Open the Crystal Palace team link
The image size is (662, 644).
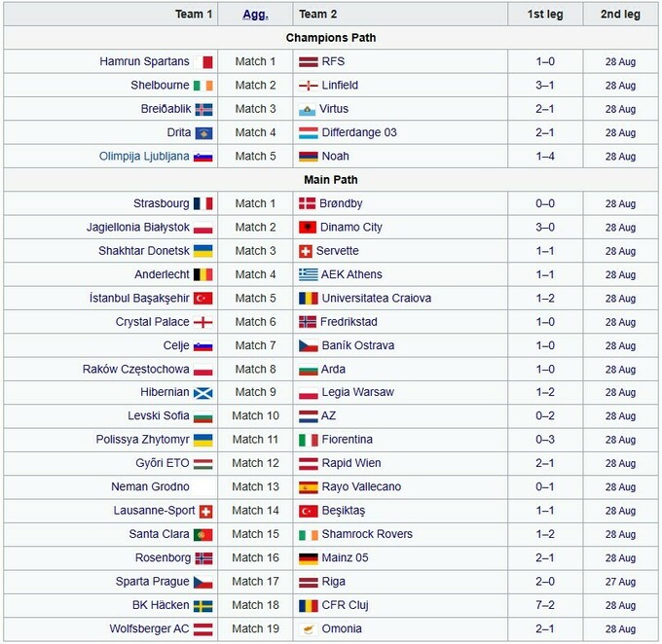click(153, 322)
